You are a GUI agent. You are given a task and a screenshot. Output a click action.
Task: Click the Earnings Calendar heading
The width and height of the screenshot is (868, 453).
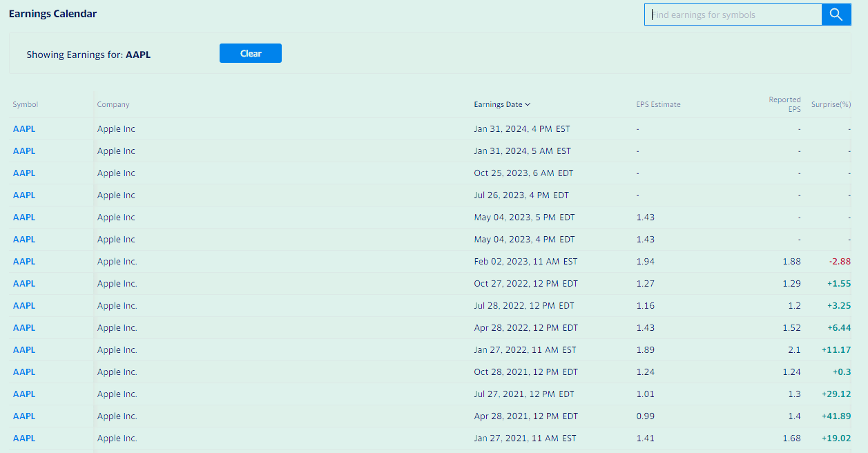coord(52,14)
